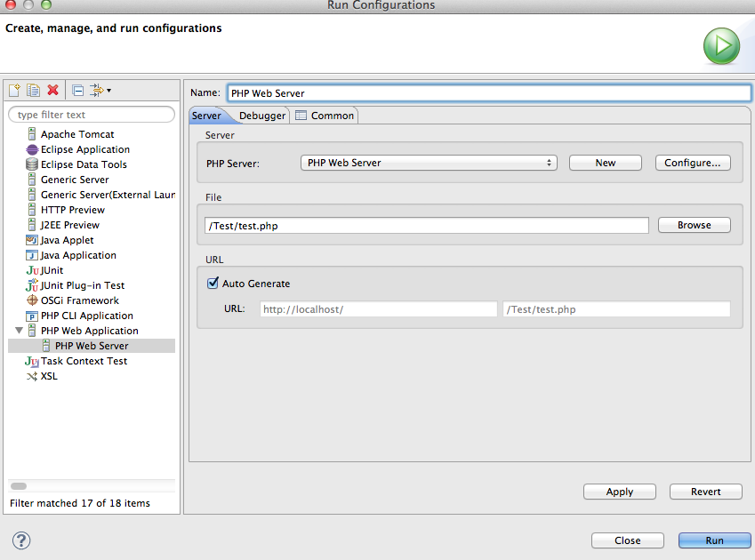
Task: Select Generic Server(External Launch) entry
Action: (108, 195)
